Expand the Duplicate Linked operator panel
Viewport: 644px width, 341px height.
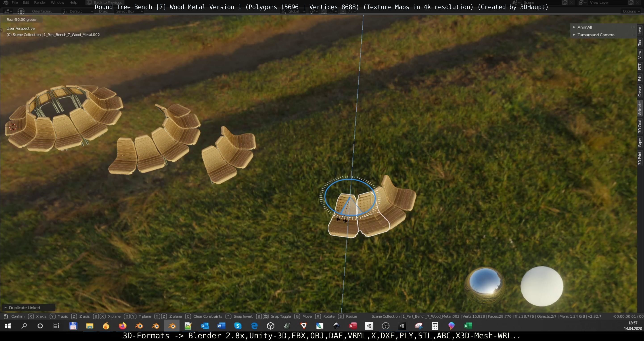point(24,308)
